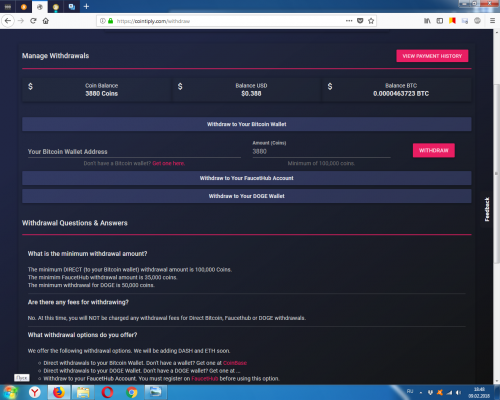Open the vertical Feedback side tab
The height and width of the screenshot is (400, 500).
click(487, 209)
